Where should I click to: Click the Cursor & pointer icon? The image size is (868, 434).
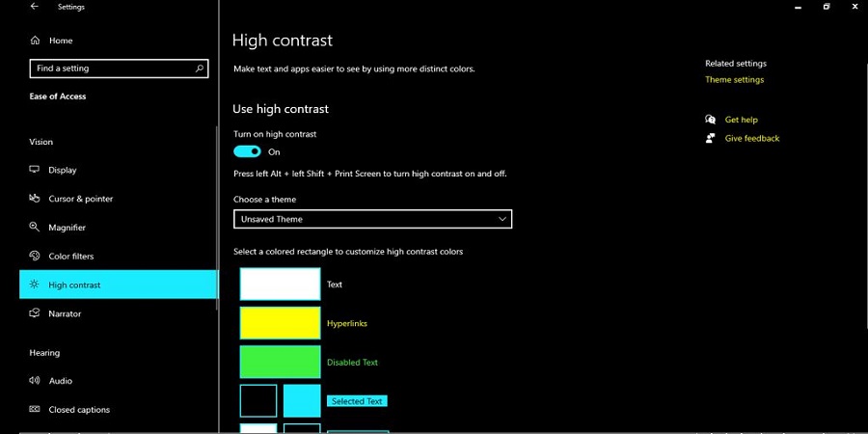click(36, 199)
